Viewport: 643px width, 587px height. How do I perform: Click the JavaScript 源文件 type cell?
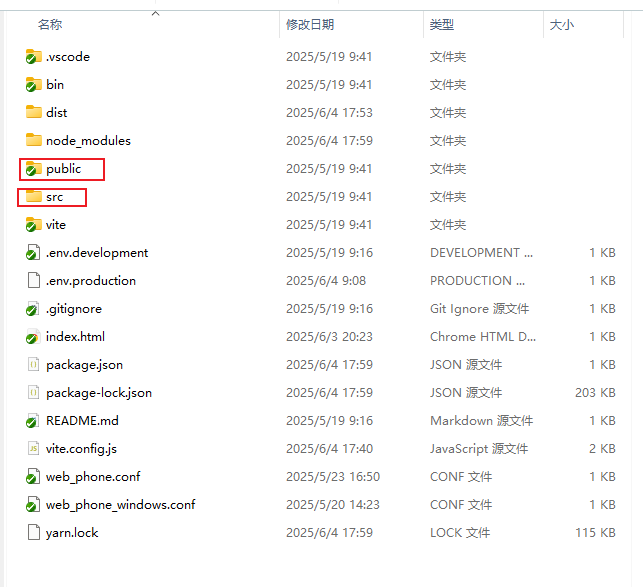coord(479,449)
